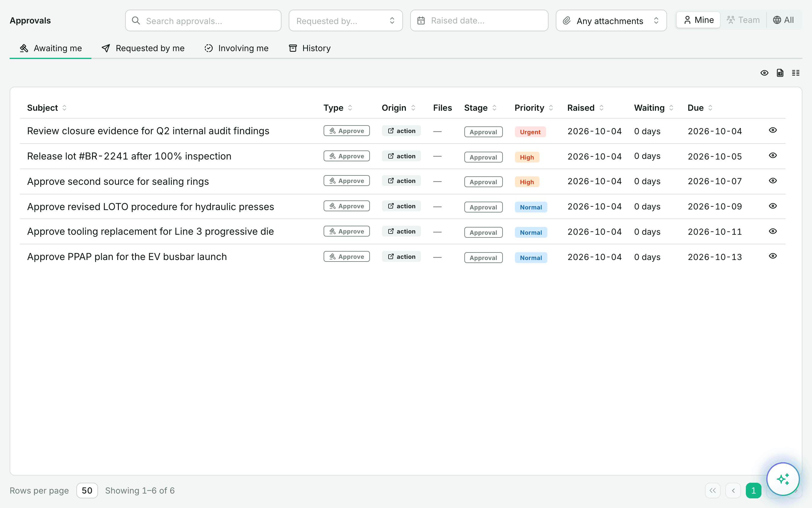
Task: Go to previous page chevron
Action: coord(733,491)
